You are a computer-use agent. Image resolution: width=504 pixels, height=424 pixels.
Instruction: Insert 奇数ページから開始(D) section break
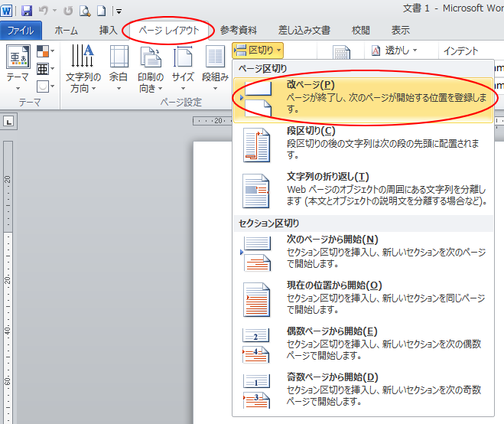point(363,392)
